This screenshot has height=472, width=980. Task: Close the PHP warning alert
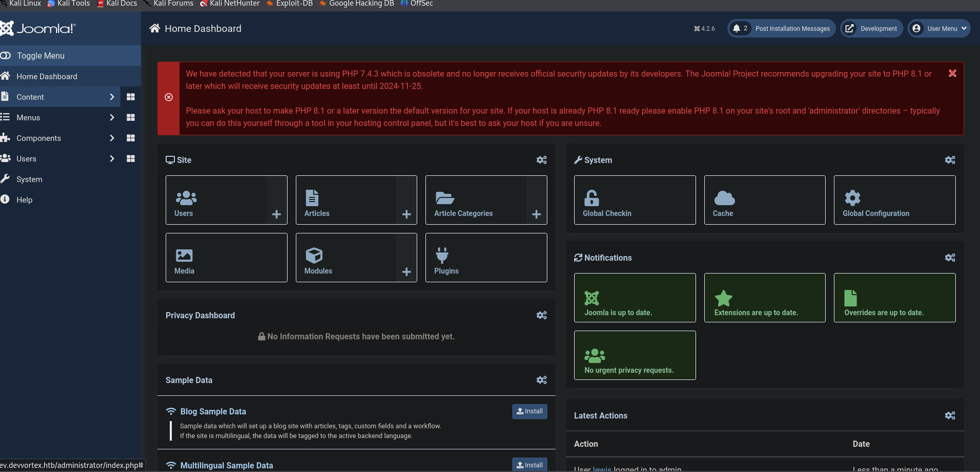pyautogui.click(x=952, y=74)
